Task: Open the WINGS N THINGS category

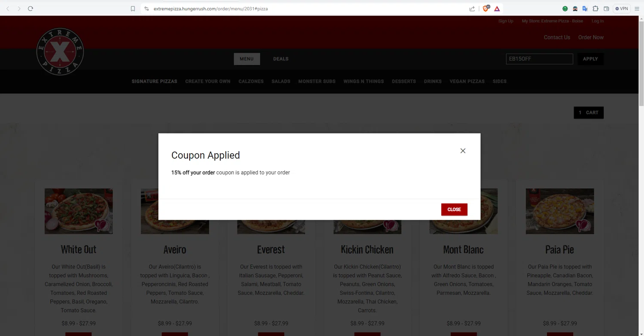Action: coord(364,81)
